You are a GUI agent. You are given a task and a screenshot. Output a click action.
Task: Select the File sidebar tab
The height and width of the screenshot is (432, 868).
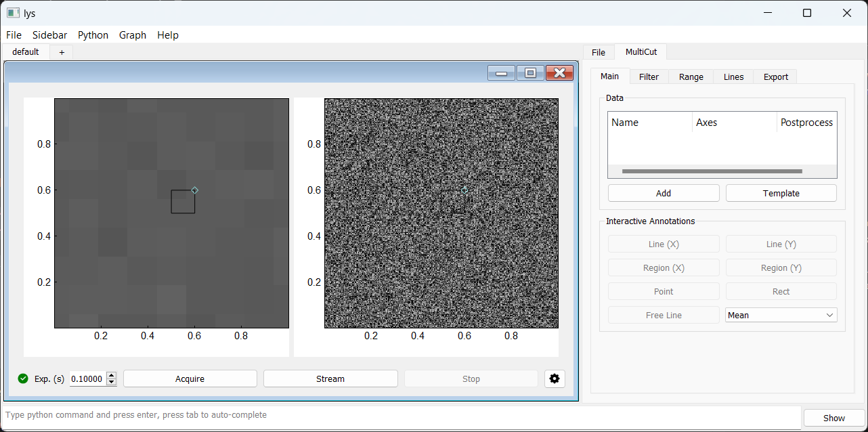click(x=598, y=52)
